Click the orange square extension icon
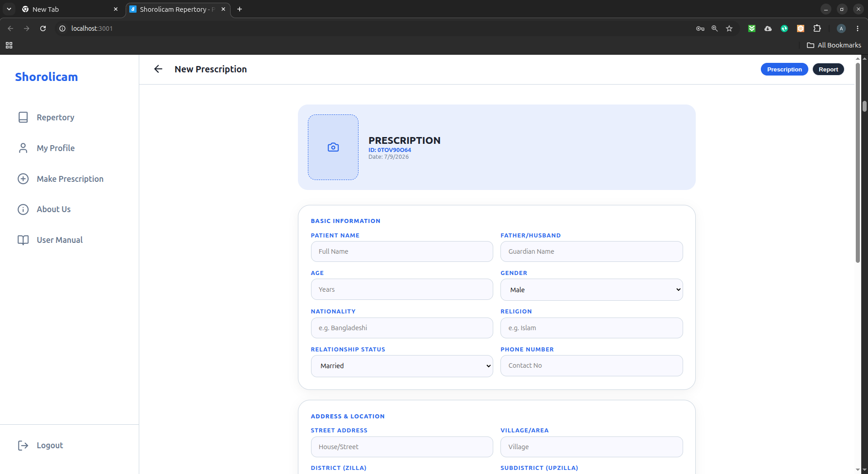This screenshot has height=474, width=868. pyautogui.click(x=801, y=28)
